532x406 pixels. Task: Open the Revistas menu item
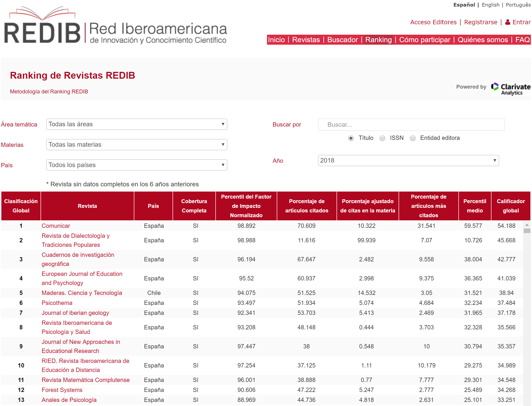306,40
